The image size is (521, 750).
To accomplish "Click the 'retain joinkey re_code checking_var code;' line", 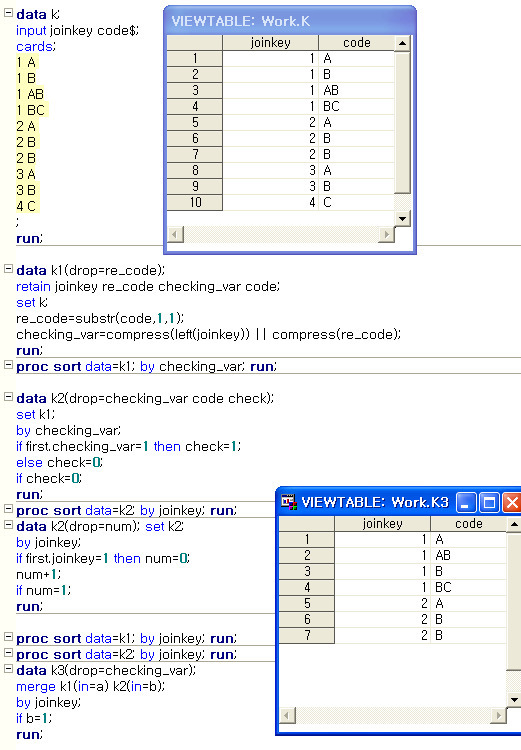I will point(148,287).
